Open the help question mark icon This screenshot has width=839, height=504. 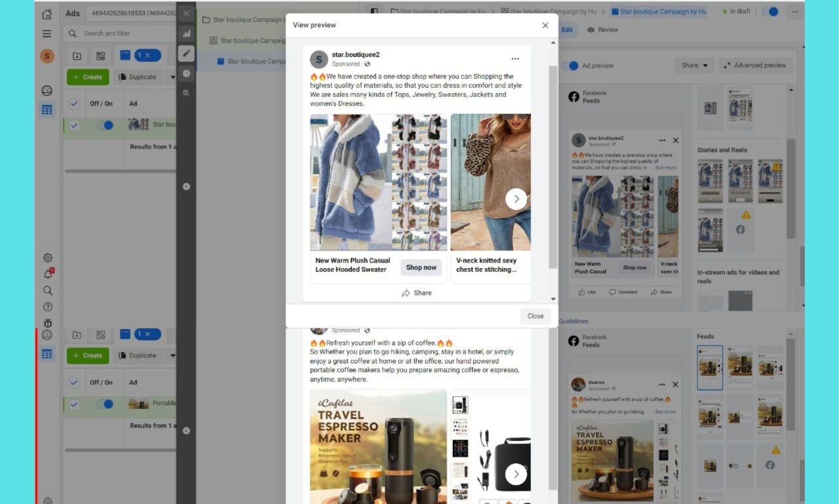[x=47, y=307]
